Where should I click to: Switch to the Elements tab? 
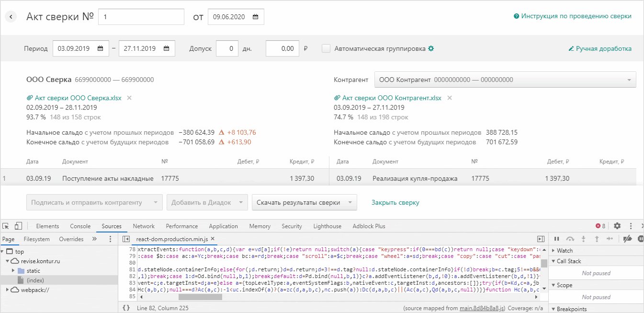coord(47,226)
